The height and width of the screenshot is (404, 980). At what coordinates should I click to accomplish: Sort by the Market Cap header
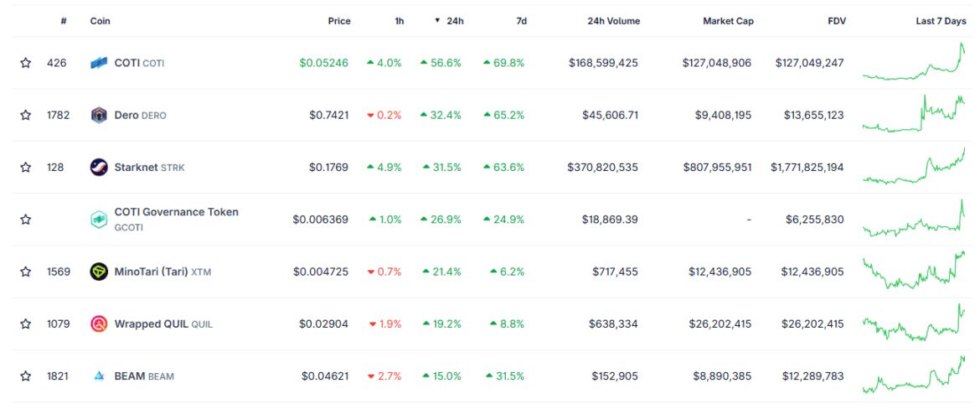(727, 21)
